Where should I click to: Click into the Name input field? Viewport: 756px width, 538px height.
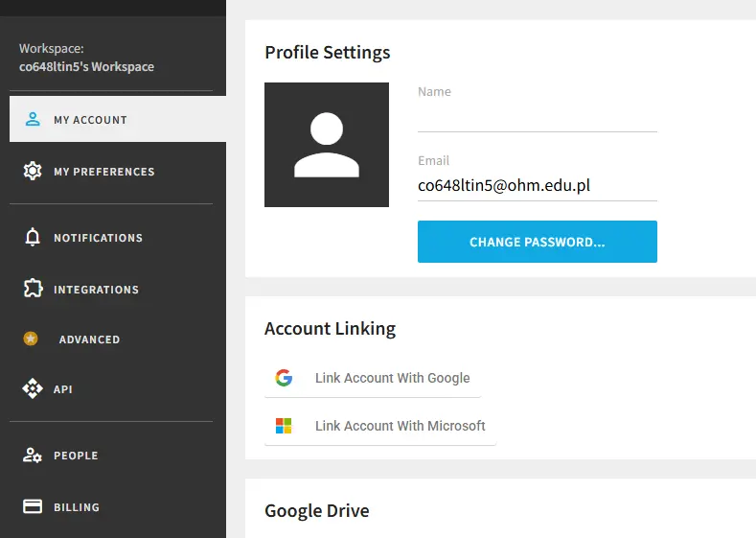[538, 118]
